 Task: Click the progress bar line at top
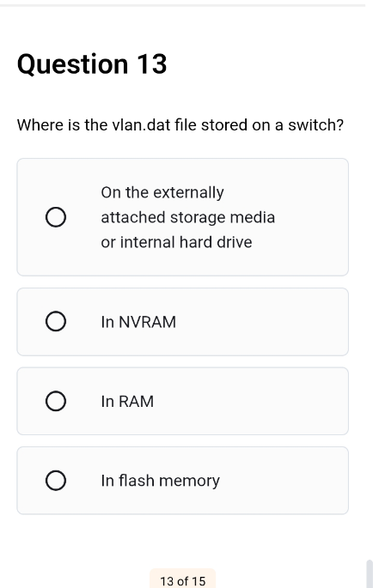(x=182, y=5)
